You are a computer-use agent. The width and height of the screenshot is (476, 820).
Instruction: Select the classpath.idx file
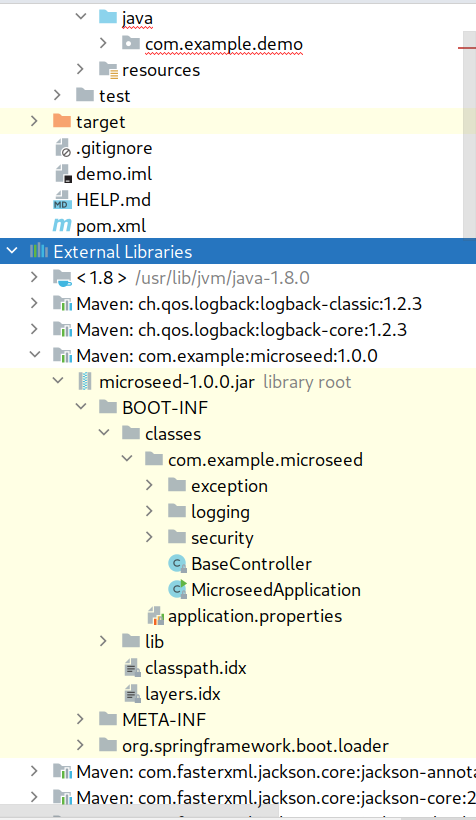point(196,668)
